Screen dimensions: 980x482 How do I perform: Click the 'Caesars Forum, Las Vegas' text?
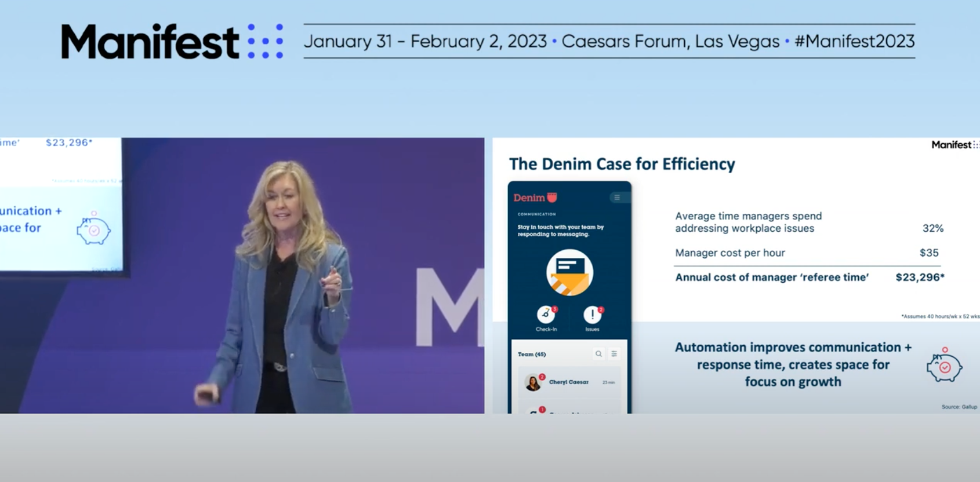click(670, 41)
